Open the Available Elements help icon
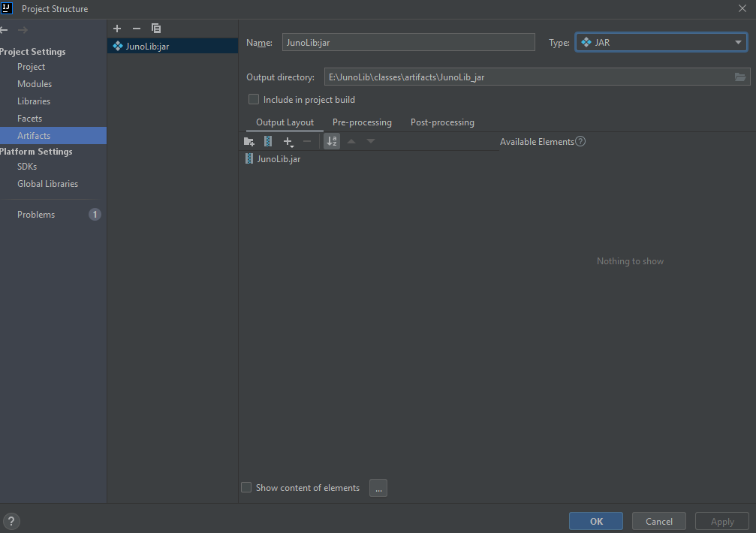This screenshot has height=533, width=756. (580, 141)
